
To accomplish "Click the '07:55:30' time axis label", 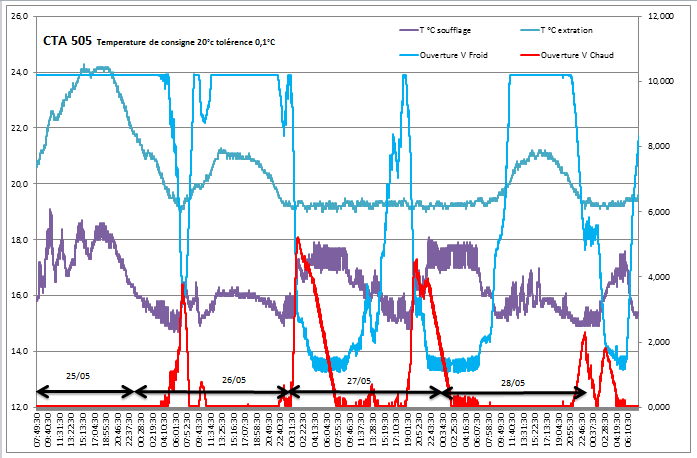I will [x=338, y=430].
